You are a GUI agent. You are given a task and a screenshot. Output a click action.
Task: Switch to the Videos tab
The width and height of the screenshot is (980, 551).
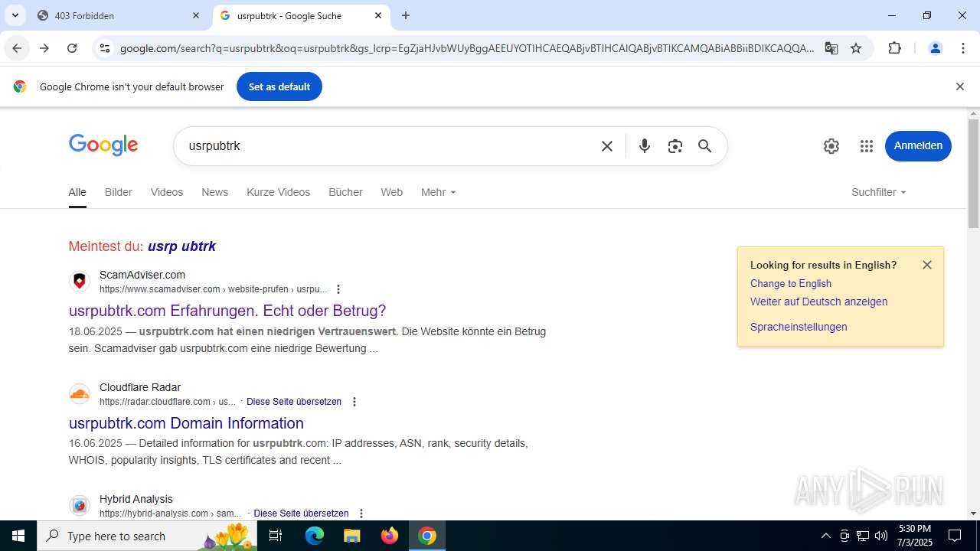click(x=167, y=192)
